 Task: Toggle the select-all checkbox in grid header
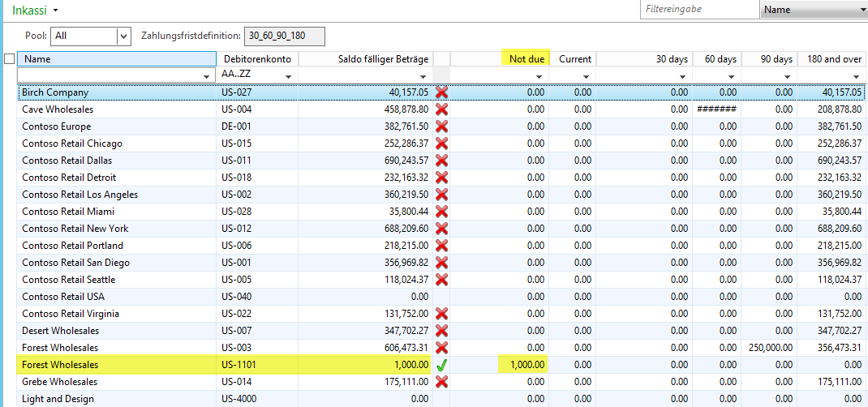click(x=10, y=59)
